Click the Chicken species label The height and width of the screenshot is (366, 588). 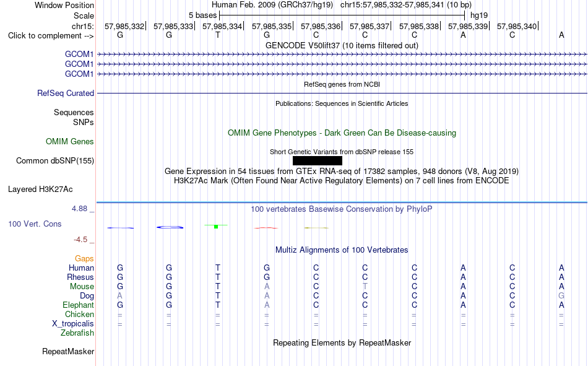(79, 314)
